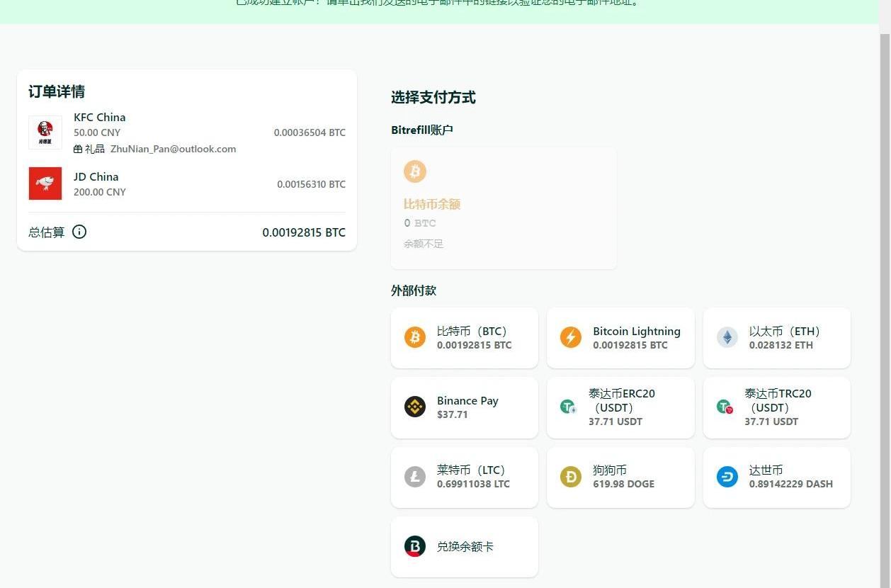Viewport: 891px width, 588px height.
Task: Click the 200.00 CNY amount
Action: tap(100, 192)
